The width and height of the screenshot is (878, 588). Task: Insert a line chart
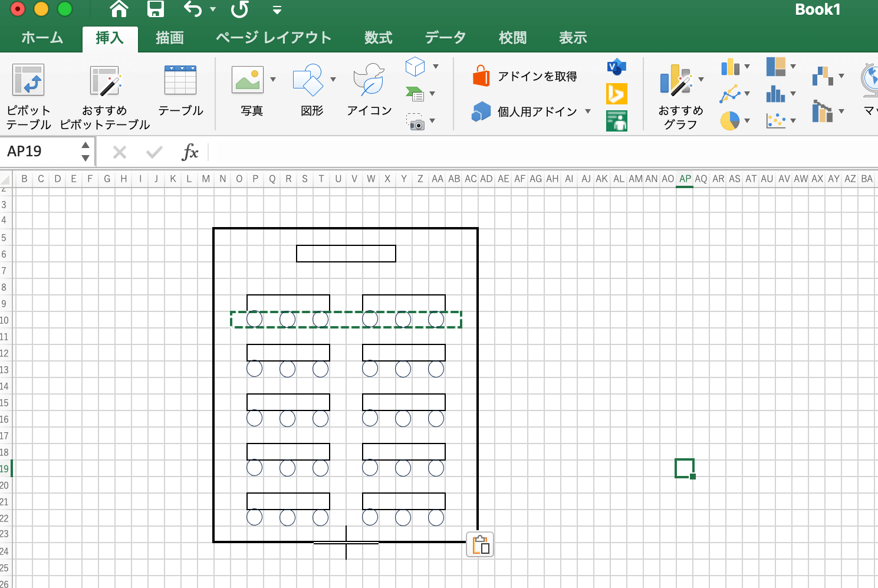click(730, 94)
